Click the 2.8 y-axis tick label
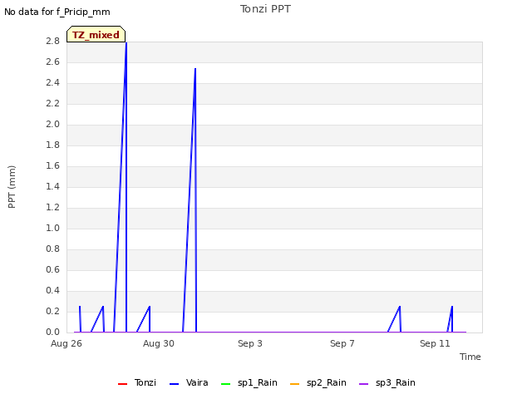The image size is (532, 399). 52,42
